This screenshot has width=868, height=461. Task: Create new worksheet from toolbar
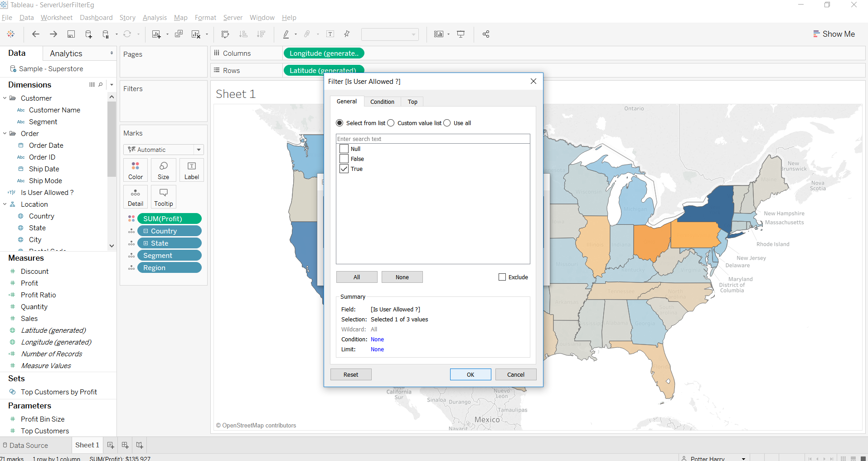tap(156, 34)
